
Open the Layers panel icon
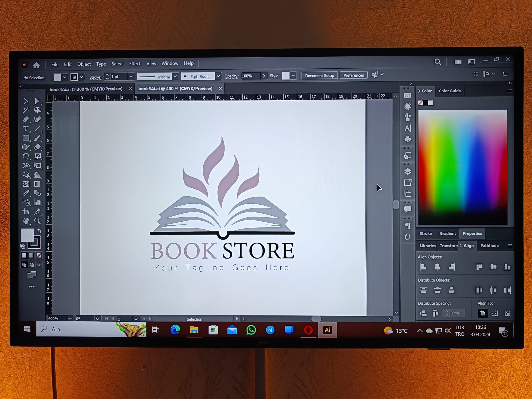pyautogui.click(x=408, y=172)
